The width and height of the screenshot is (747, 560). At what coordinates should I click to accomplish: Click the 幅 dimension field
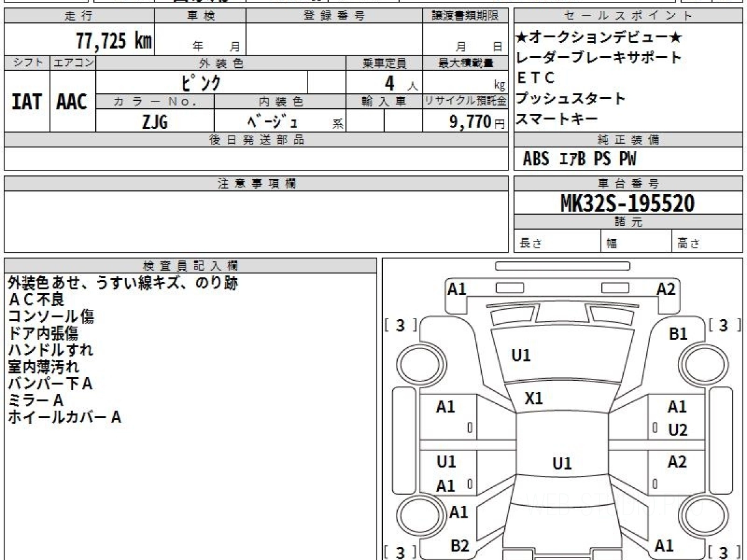(x=636, y=242)
